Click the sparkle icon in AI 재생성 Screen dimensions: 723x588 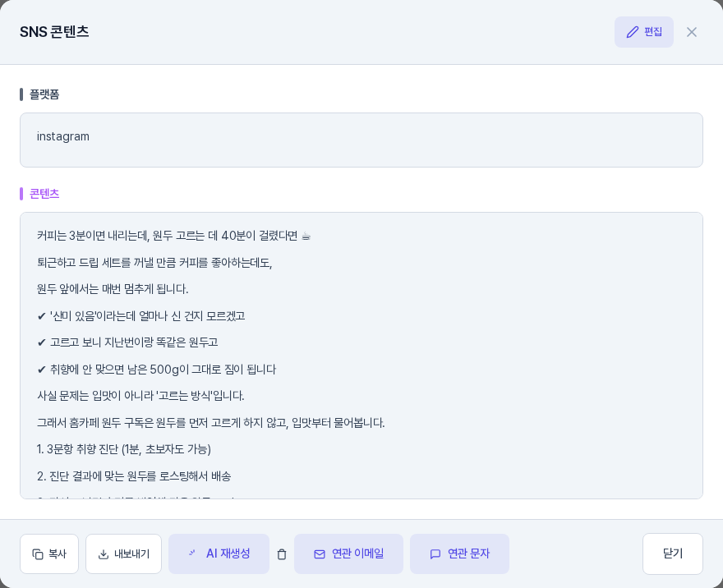191,553
